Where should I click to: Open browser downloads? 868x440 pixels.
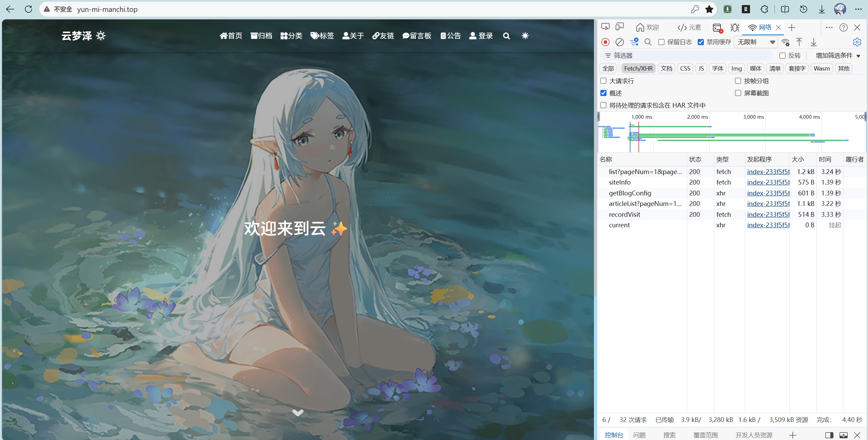[822, 9]
